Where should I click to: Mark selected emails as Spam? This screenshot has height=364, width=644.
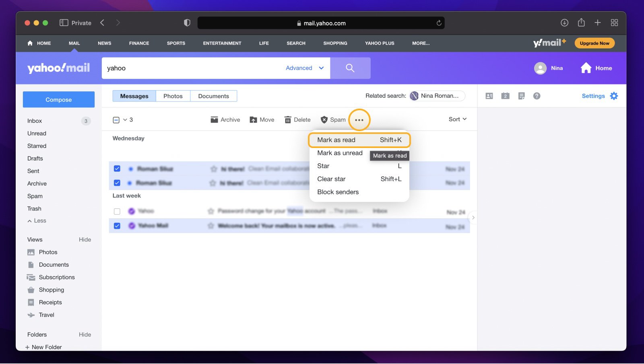click(x=333, y=119)
